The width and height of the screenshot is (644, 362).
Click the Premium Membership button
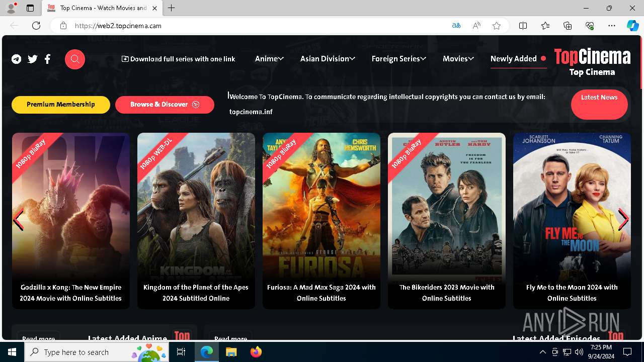tap(61, 105)
